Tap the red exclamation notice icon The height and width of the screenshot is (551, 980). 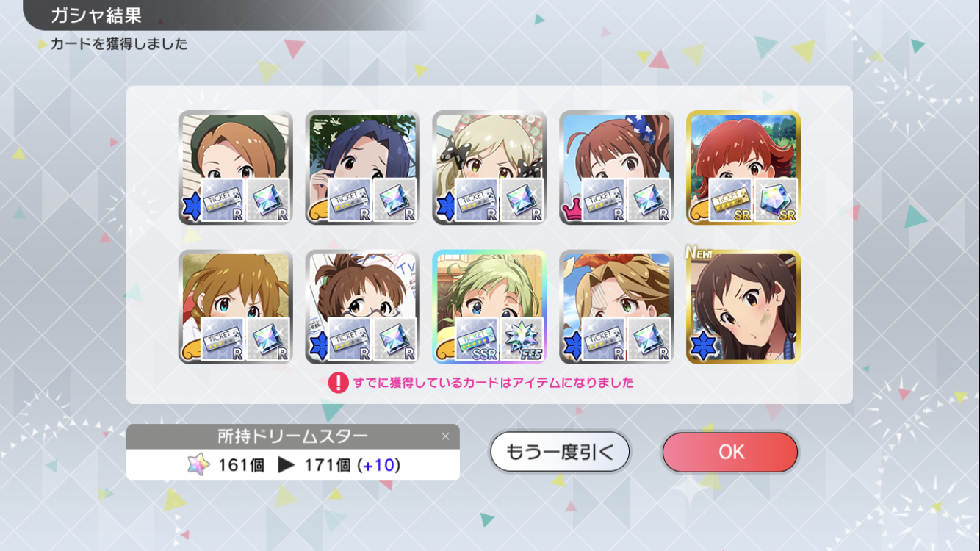(337, 383)
